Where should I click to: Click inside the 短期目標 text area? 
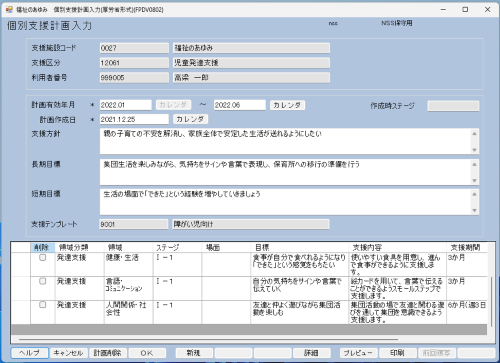pos(285,202)
